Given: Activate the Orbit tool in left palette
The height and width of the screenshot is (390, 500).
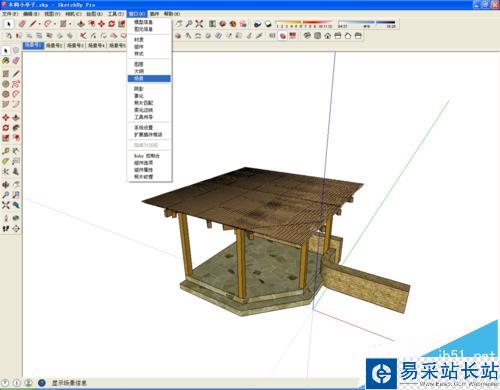Looking at the screenshot, I should (x=6, y=185).
